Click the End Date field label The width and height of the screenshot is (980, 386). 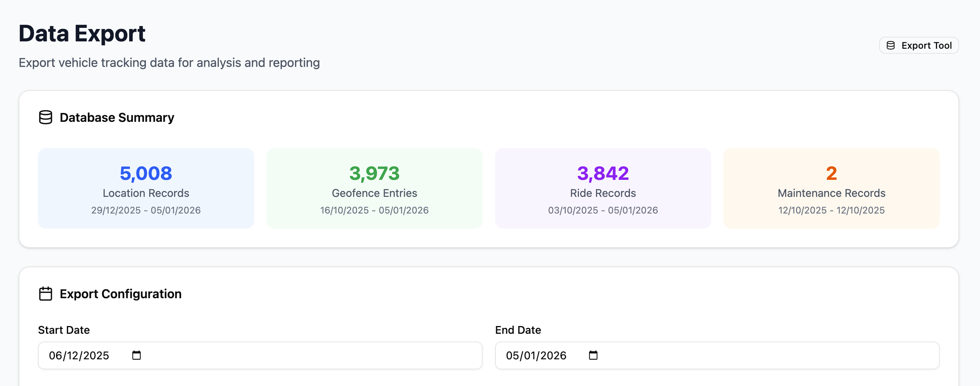[518, 330]
